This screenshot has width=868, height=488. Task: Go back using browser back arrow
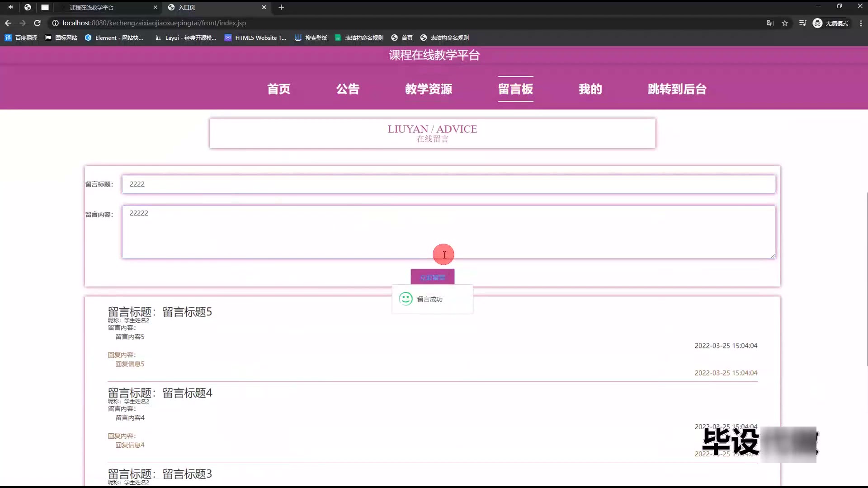pyautogui.click(x=8, y=23)
